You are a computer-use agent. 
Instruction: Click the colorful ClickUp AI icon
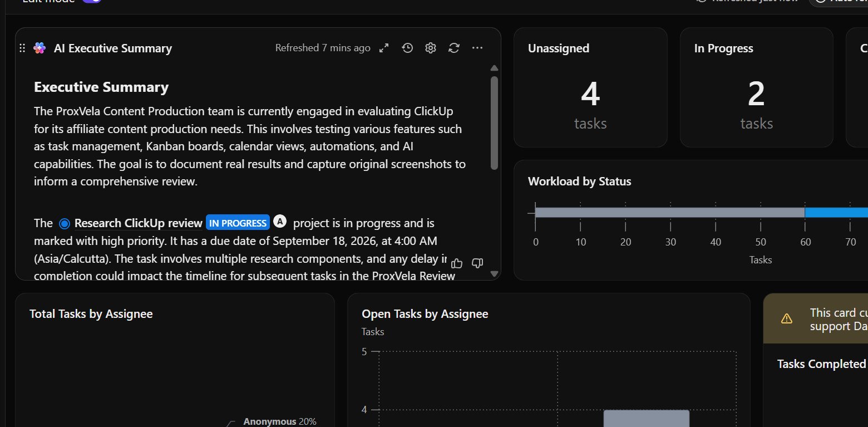(x=39, y=48)
